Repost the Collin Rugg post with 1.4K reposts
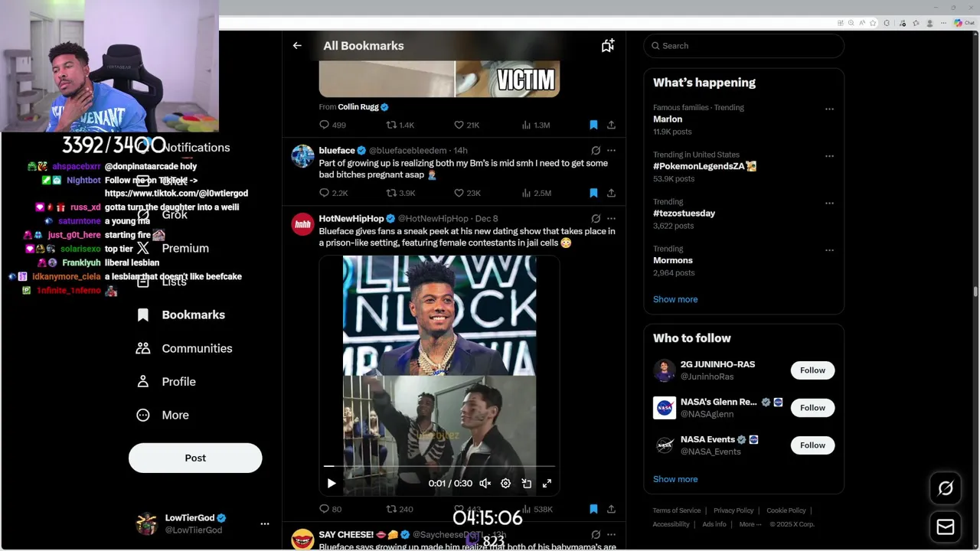The width and height of the screenshot is (980, 551). point(400,125)
